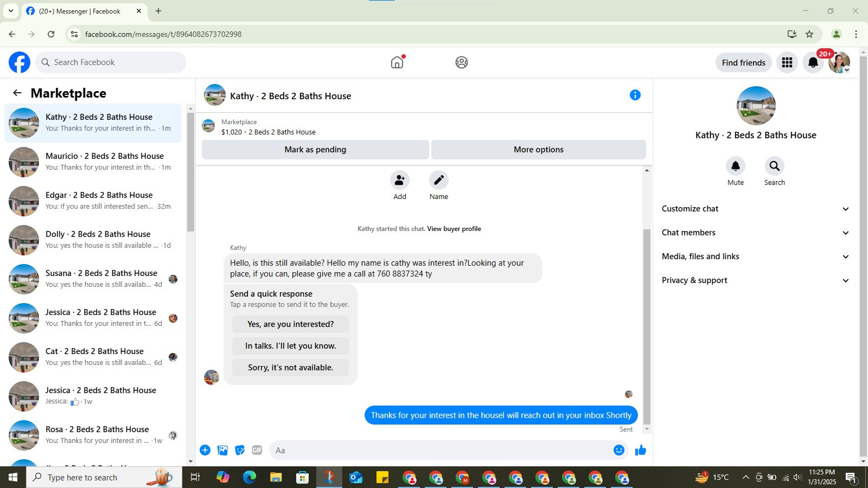
Task: Mute this conversation bell icon
Action: [736, 166]
